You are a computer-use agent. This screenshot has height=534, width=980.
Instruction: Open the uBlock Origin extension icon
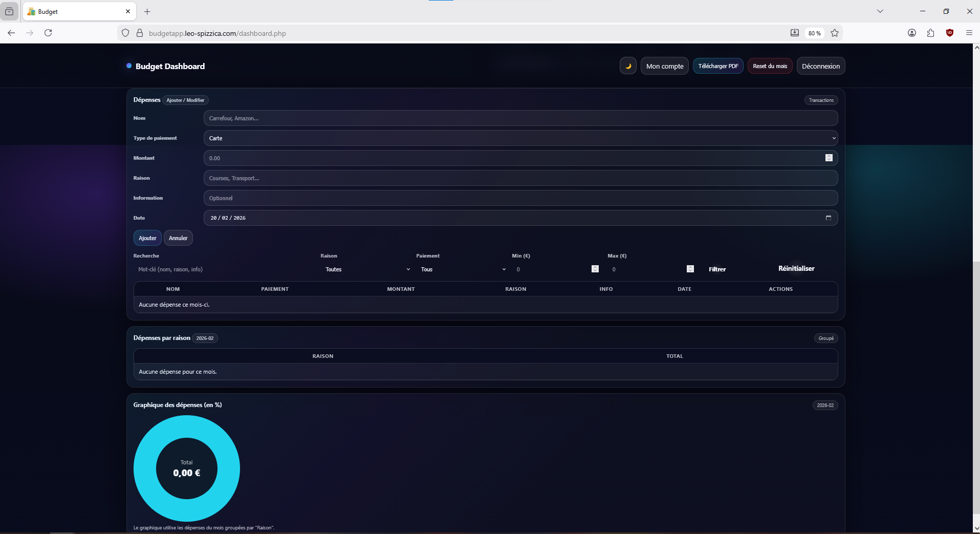pyautogui.click(x=950, y=33)
